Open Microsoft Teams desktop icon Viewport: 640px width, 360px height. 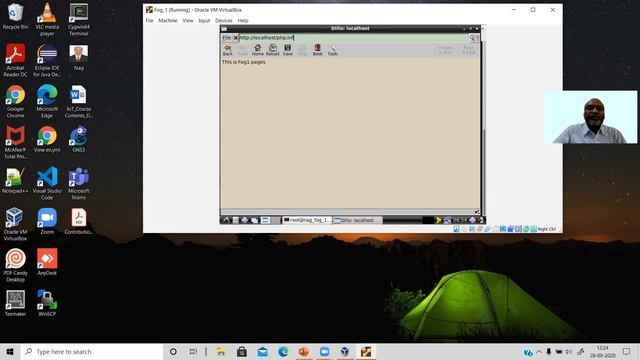click(79, 183)
